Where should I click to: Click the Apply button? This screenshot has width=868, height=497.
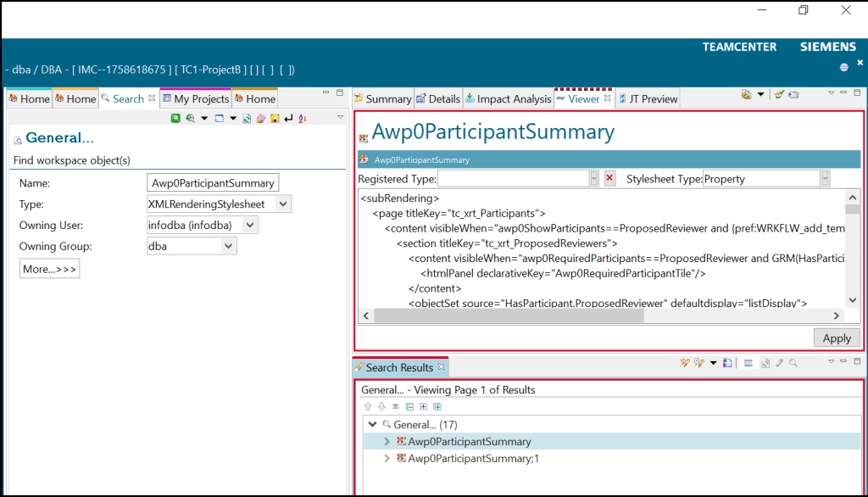point(837,338)
